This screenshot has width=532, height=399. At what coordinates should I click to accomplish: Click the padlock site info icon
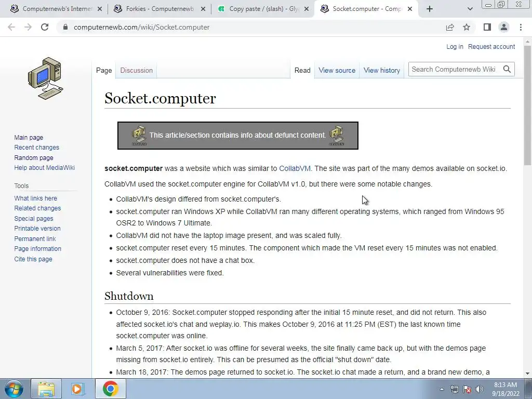coord(66,27)
